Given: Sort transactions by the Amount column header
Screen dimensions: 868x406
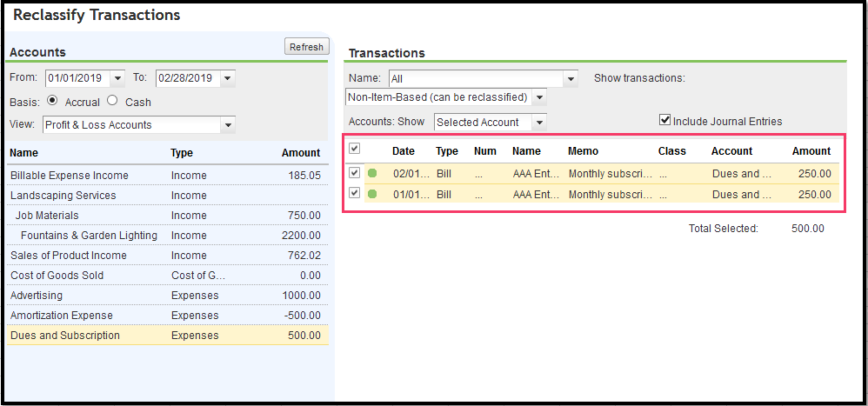Looking at the screenshot, I should [x=811, y=151].
